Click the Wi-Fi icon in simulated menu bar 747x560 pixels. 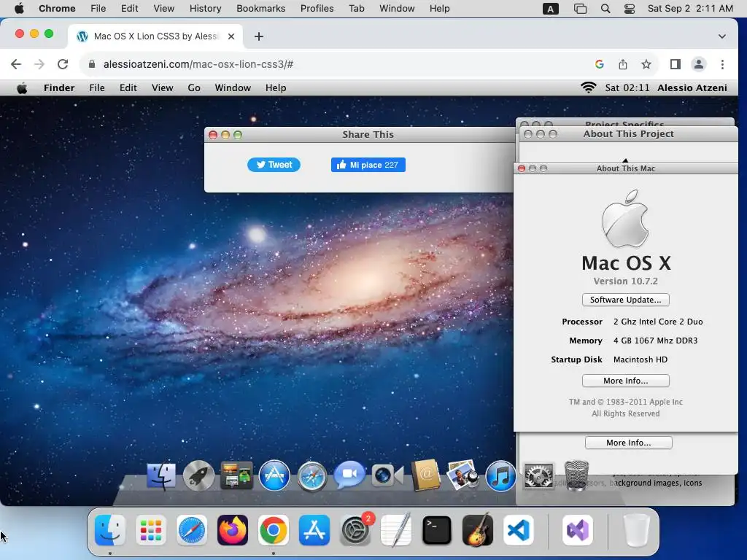tap(589, 87)
